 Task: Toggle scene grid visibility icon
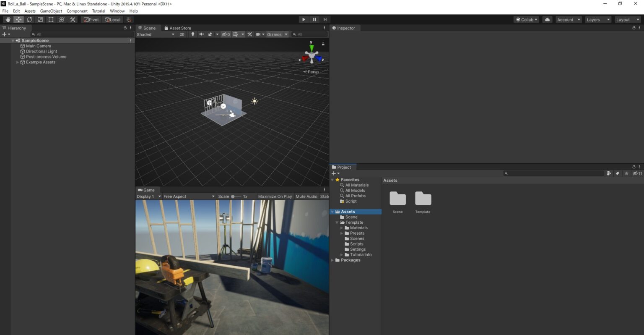[236, 34]
